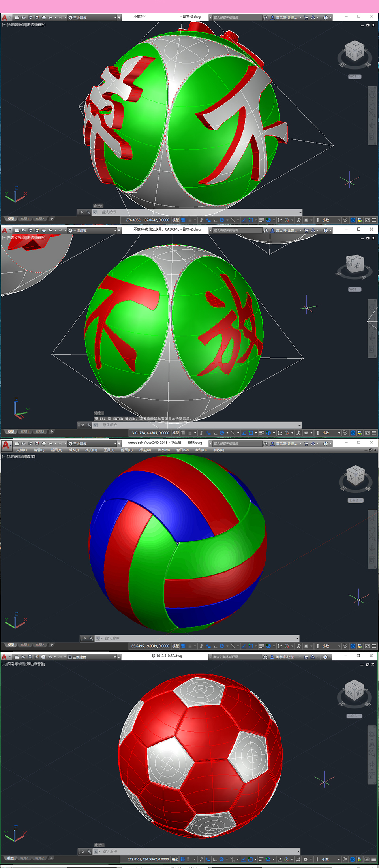379x868 pixels.
Task: Click Autodesk App Store cart icon in 排球.dwg window
Action: (306, 444)
